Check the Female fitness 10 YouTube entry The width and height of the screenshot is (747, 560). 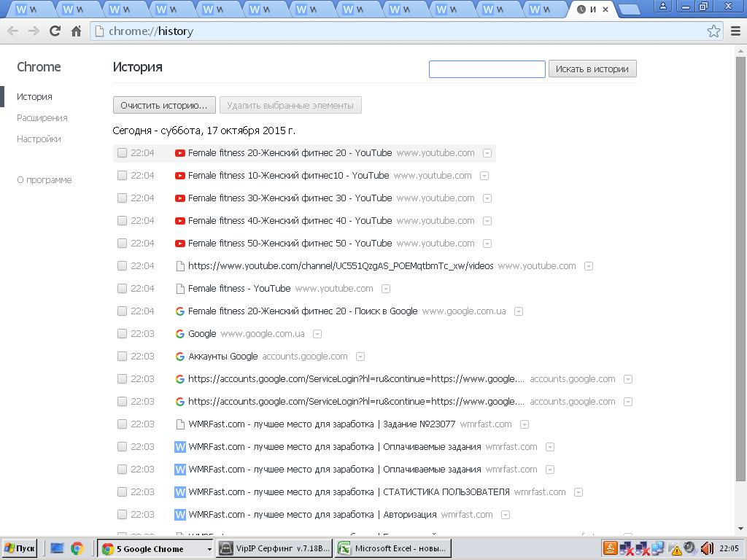click(x=122, y=176)
